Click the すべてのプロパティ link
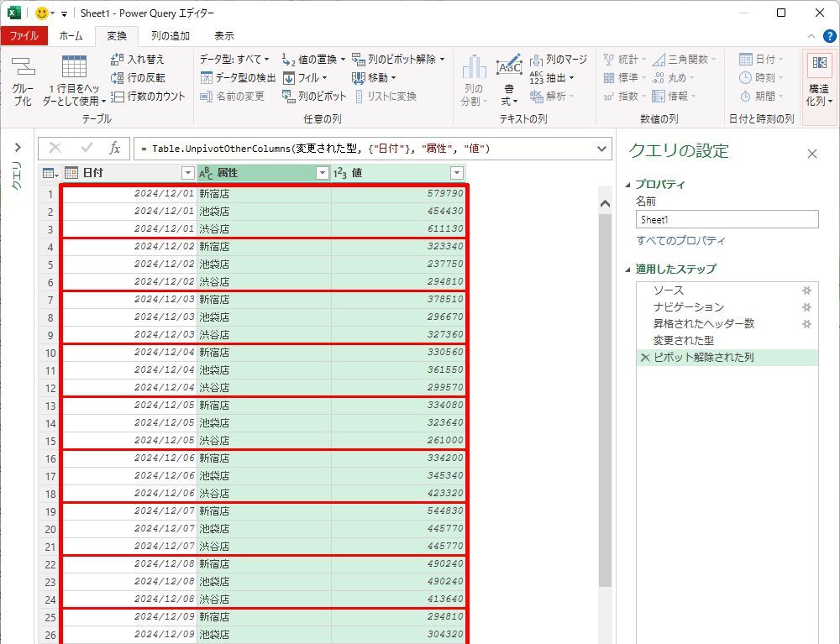Image resolution: width=840 pixels, height=644 pixels. pos(680,241)
